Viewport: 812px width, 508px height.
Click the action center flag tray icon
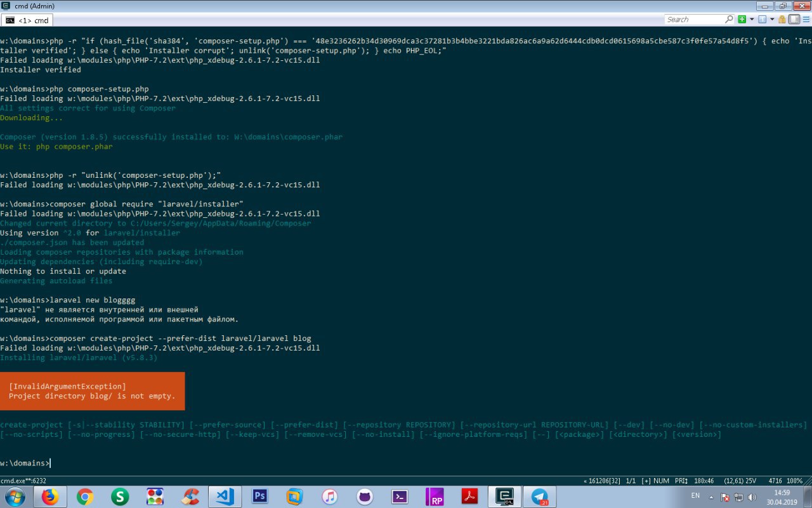[x=726, y=497]
